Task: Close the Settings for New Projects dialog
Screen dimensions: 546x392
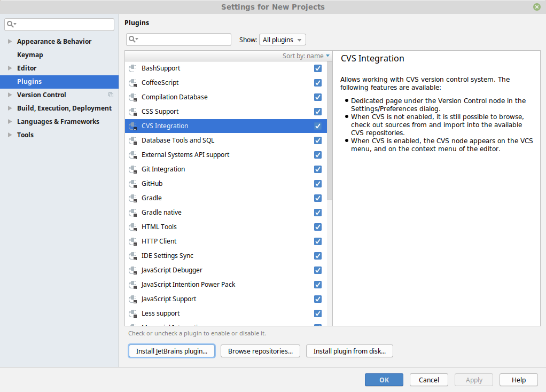Action: pos(537,6)
